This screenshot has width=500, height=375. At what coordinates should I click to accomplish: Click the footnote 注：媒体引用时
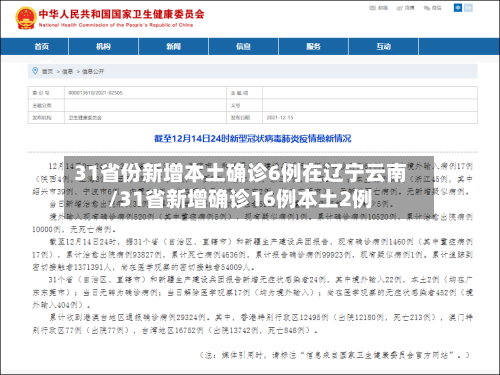pos(334,355)
